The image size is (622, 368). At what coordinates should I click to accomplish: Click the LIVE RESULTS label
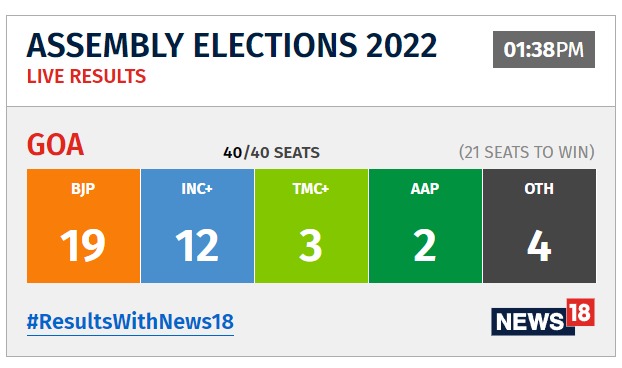pos(86,77)
